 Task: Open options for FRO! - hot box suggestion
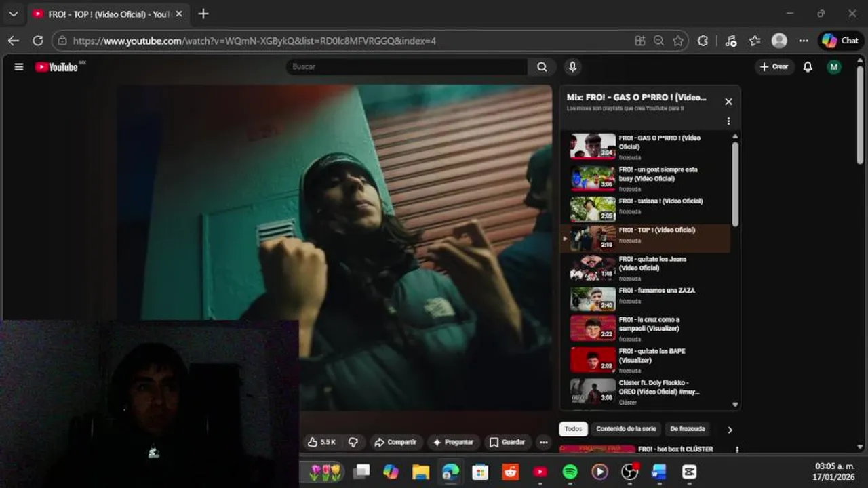pos(737,449)
